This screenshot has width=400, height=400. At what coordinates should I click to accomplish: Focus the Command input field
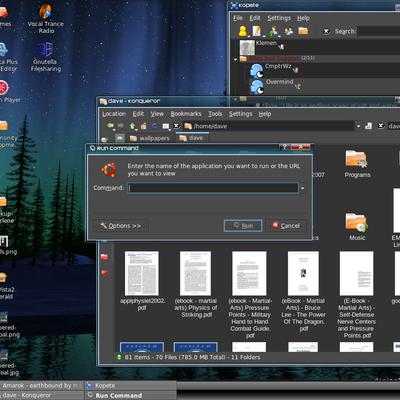213,188
